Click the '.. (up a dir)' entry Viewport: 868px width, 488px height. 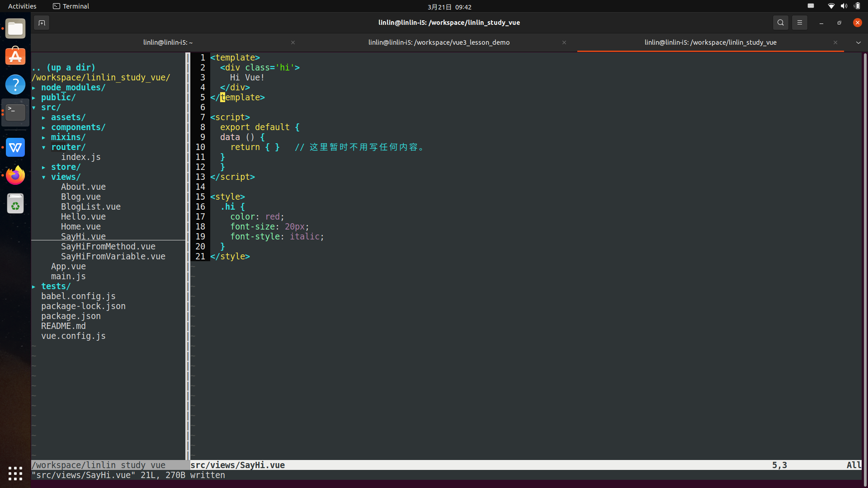(x=64, y=68)
